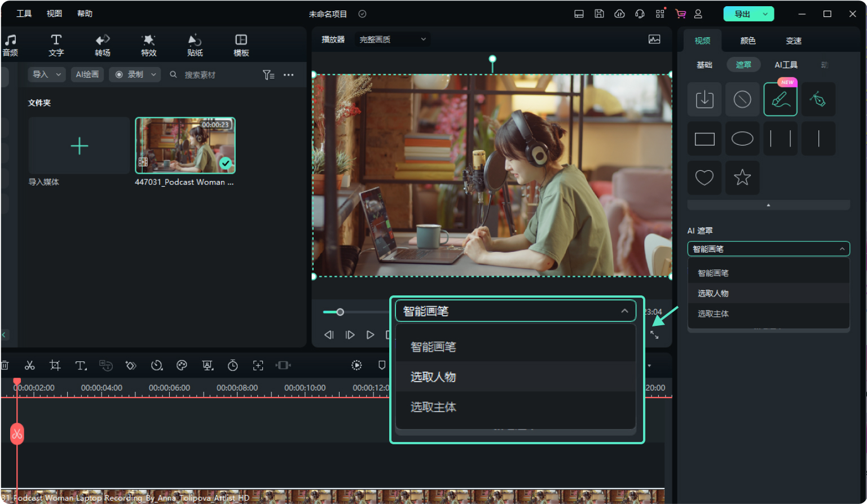
Task: Choose the heart mask shape
Action: pos(705,178)
